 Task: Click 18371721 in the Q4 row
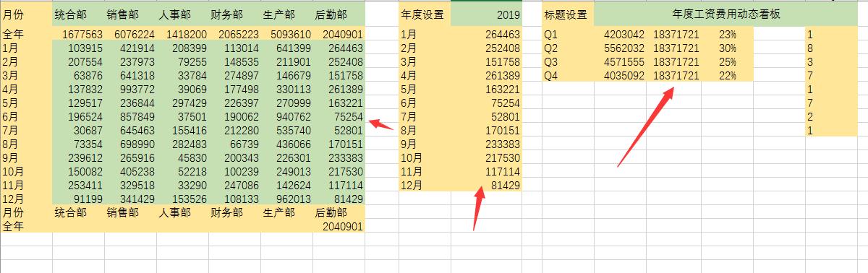(675, 75)
